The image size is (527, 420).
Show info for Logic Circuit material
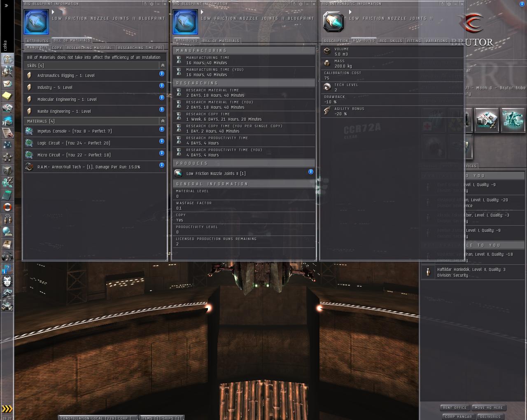[x=162, y=141]
